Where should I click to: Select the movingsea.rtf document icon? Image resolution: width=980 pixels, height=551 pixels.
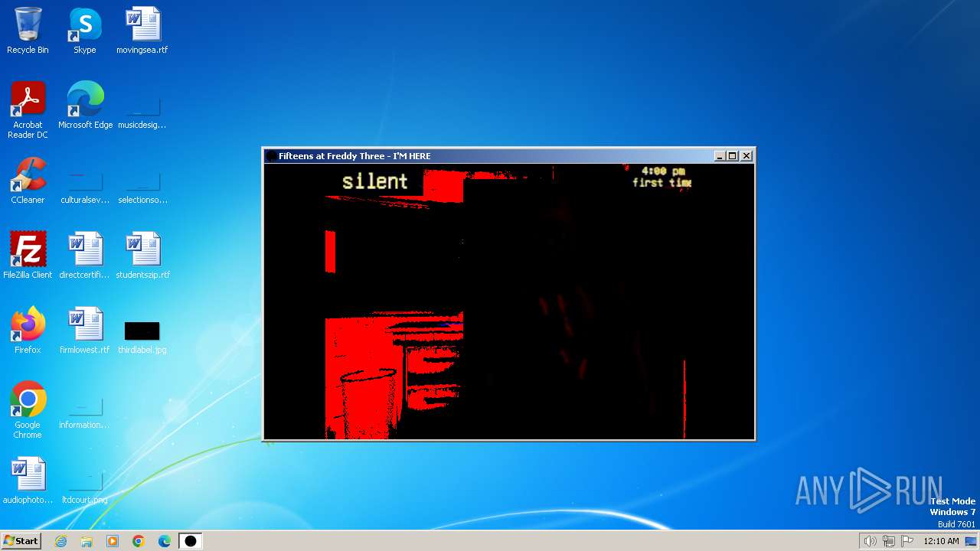click(142, 31)
